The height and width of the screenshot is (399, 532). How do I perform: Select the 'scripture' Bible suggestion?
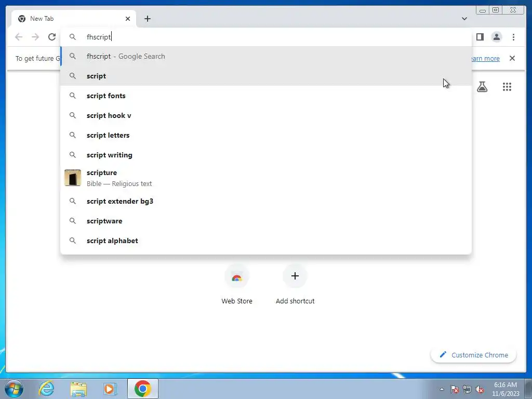[x=265, y=178]
